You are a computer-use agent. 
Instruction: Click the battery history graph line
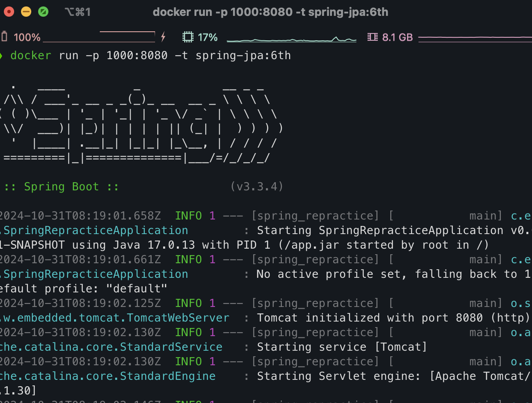point(99,37)
